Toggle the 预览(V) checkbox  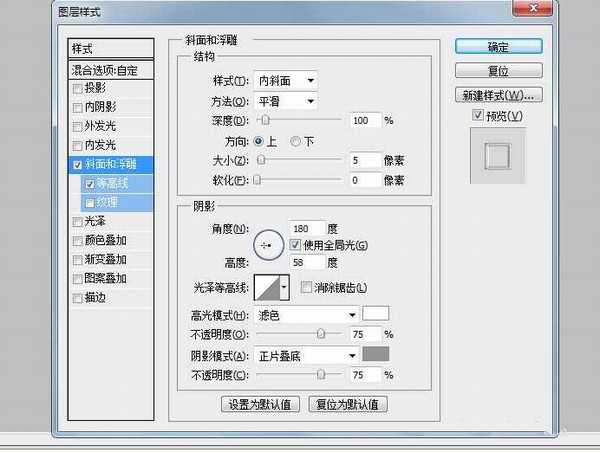click(x=478, y=115)
